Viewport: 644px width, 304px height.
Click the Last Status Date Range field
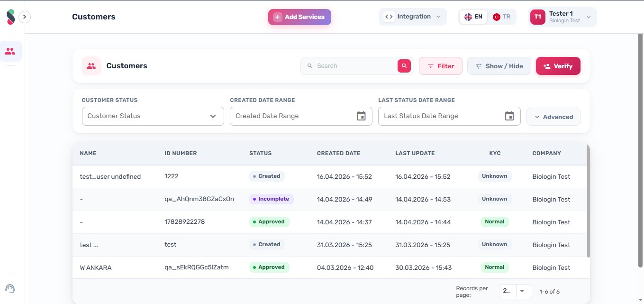[x=449, y=116]
